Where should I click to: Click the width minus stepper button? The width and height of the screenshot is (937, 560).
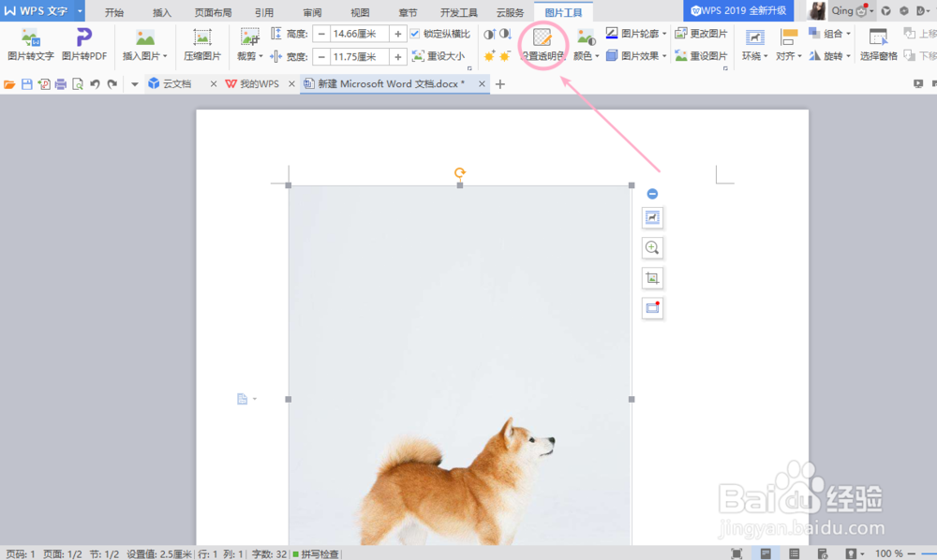321,57
